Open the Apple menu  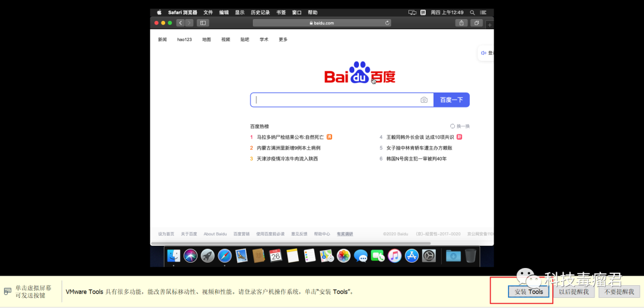(x=159, y=13)
